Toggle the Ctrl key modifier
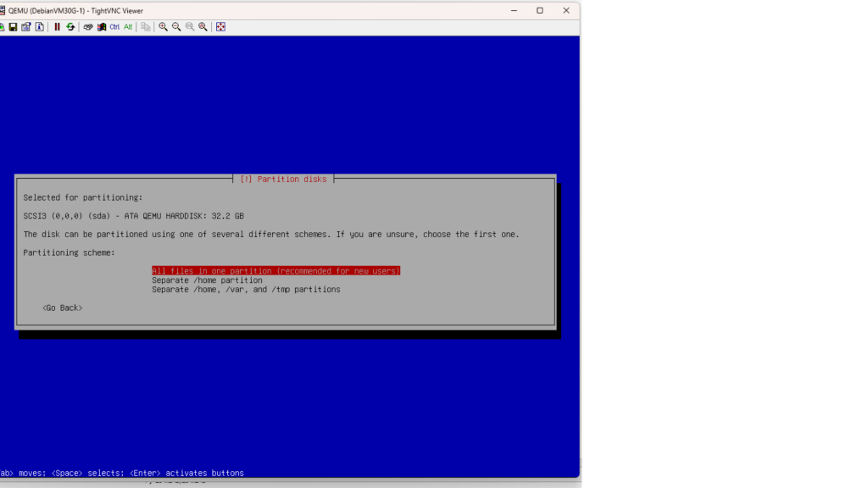 point(114,27)
